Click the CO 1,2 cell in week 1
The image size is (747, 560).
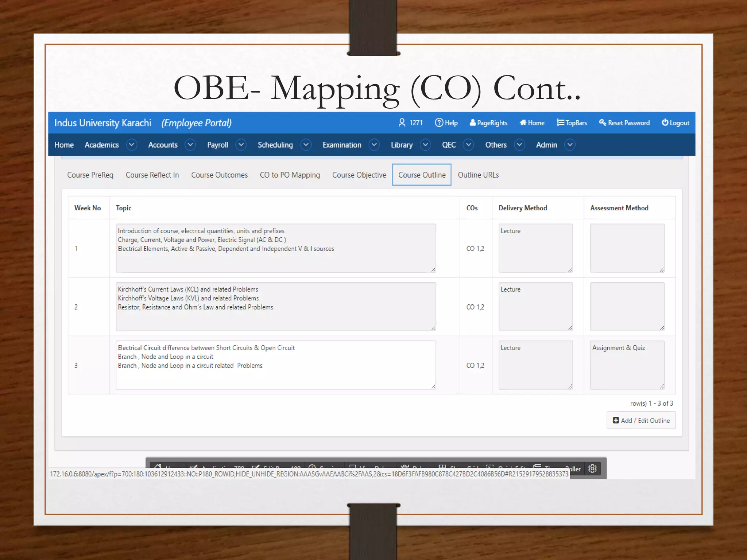475,249
